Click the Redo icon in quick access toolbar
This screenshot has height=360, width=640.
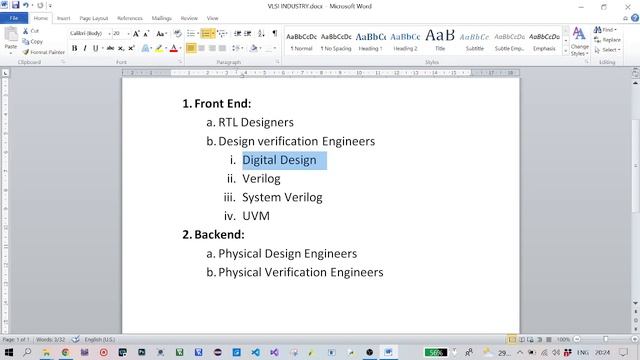(40, 5)
